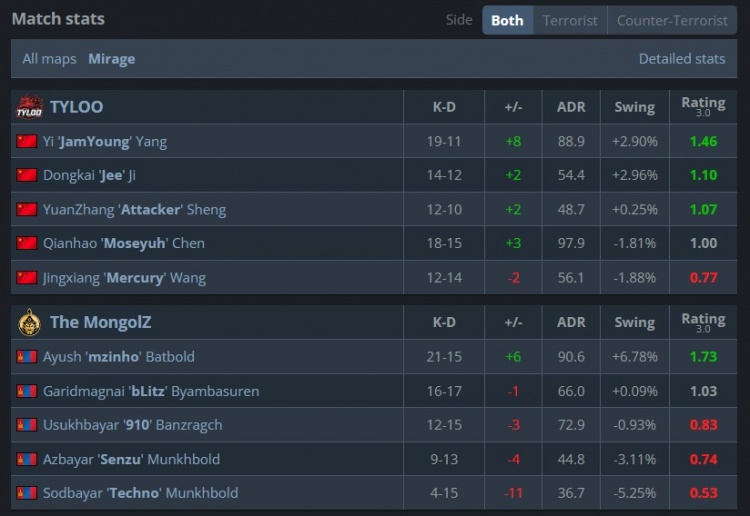
Task: Click the Mongolia flag beside Techno
Action: 27,493
